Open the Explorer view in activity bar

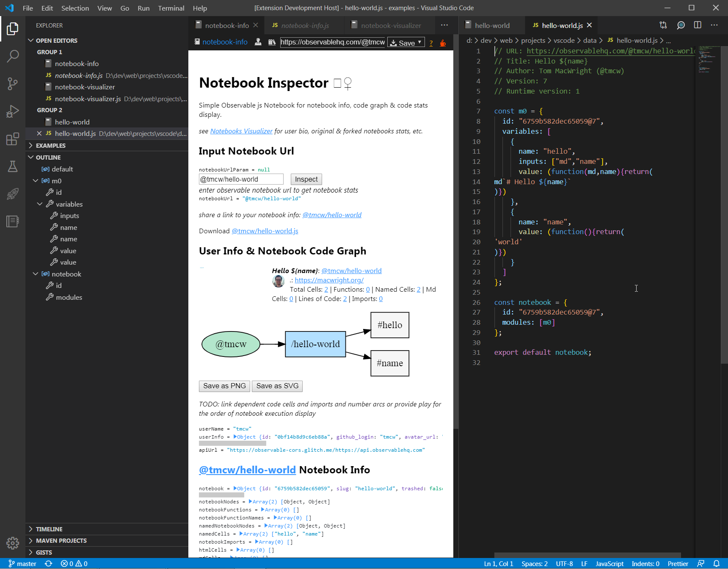pyautogui.click(x=13, y=29)
